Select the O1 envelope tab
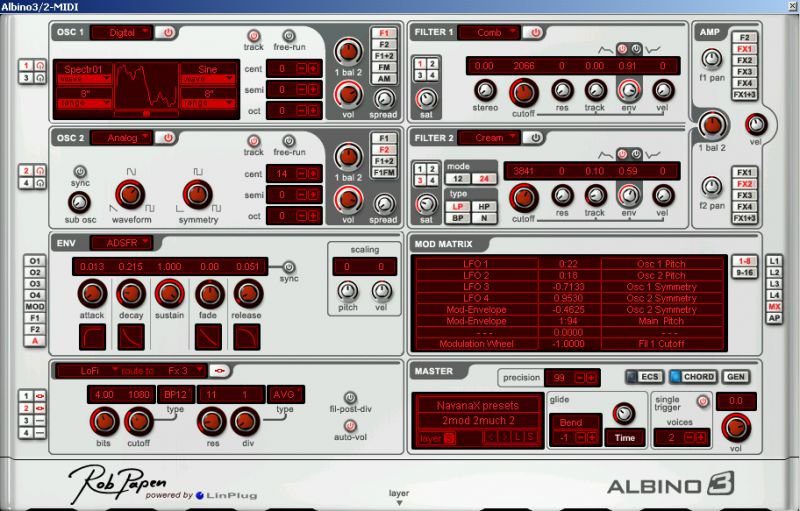The width and height of the screenshot is (800, 511). 35,261
